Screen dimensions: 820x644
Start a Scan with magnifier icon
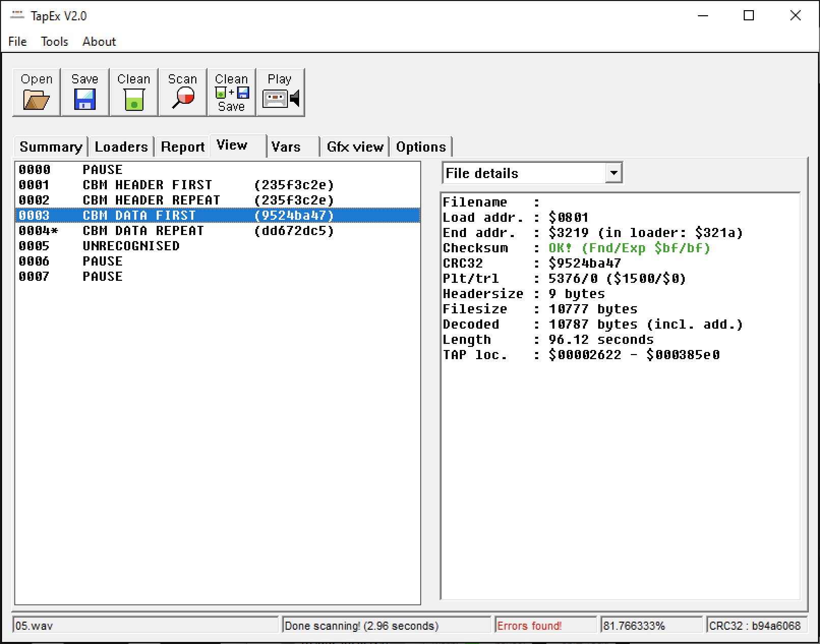(182, 97)
